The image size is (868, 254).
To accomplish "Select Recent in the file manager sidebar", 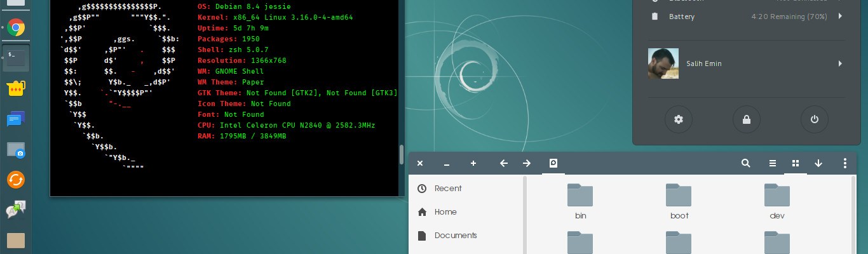I will coord(448,189).
